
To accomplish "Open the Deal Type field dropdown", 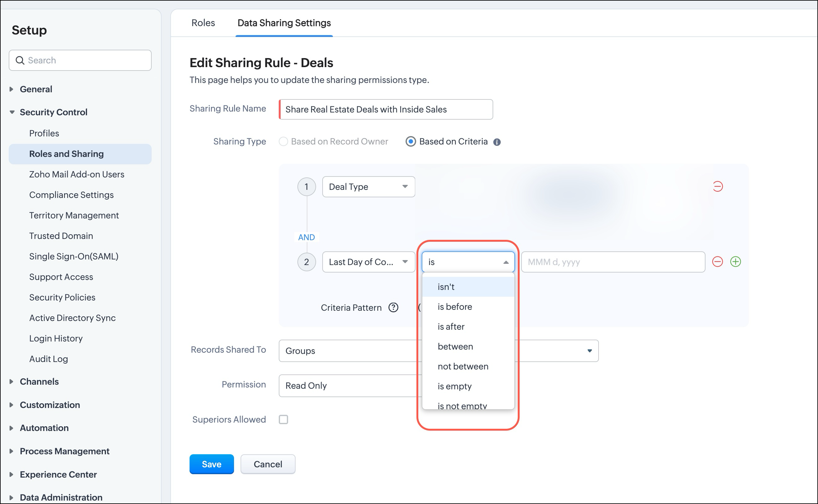I will (x=368, y=187).
